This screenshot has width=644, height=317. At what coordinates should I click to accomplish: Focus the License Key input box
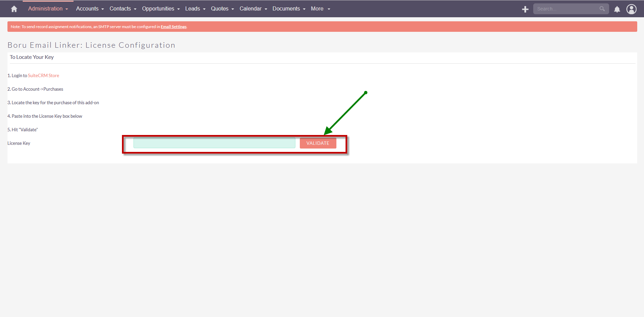pyautogui.click(x=214, y=143)
